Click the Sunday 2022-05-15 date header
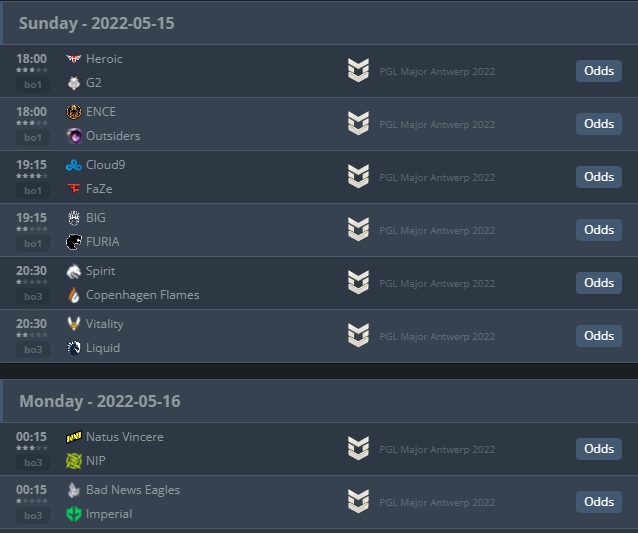Image resolution: width=638 pixels, height=533 pixels. coord(97,23)
